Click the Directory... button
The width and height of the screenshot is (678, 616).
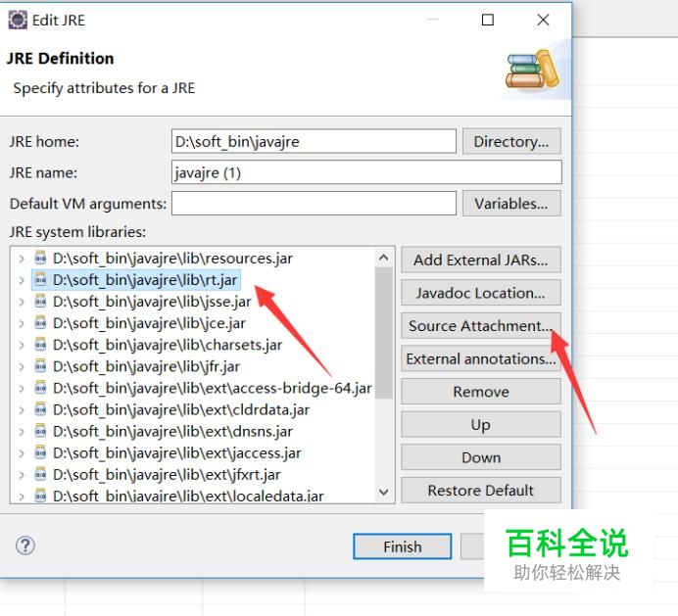511,141
